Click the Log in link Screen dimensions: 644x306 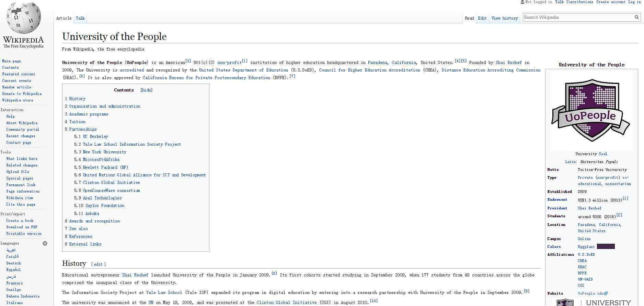[x=634, y=2]
